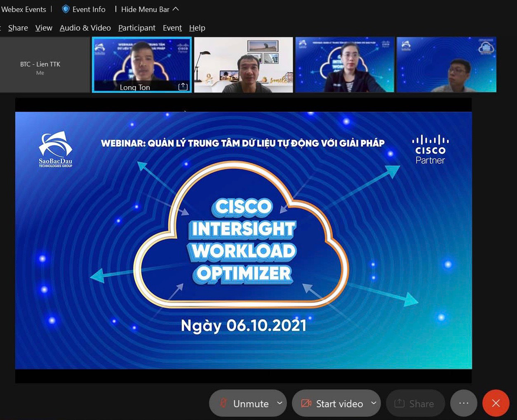Click the crossed-out camera icon
This screenshot has width=517, height=420.
[x=306, y=403]
